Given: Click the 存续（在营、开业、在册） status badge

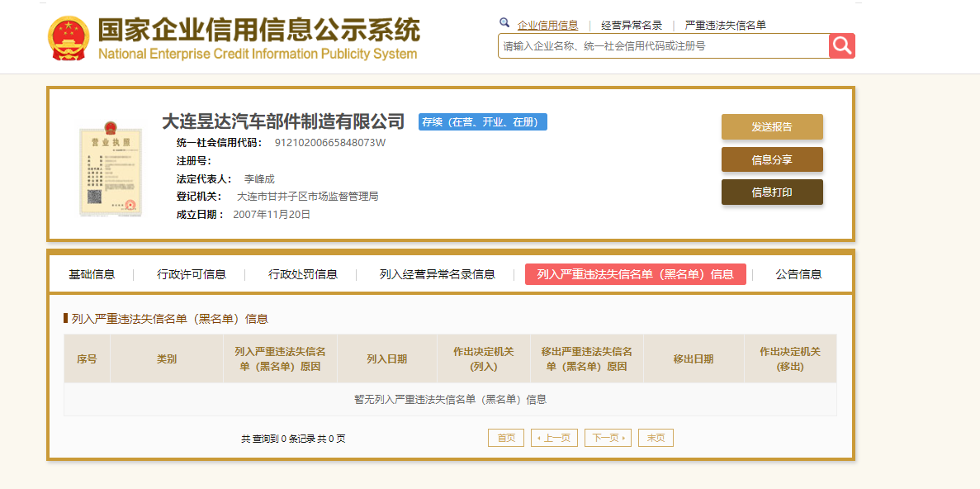Looking at the screenshot, I should pyautogui.click(x=483, y=122).
